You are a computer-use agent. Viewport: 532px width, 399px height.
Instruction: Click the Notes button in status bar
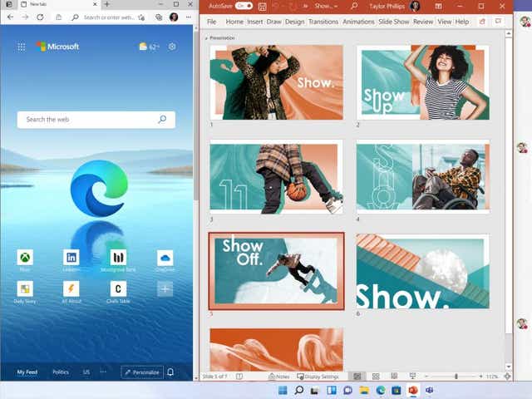279,377
